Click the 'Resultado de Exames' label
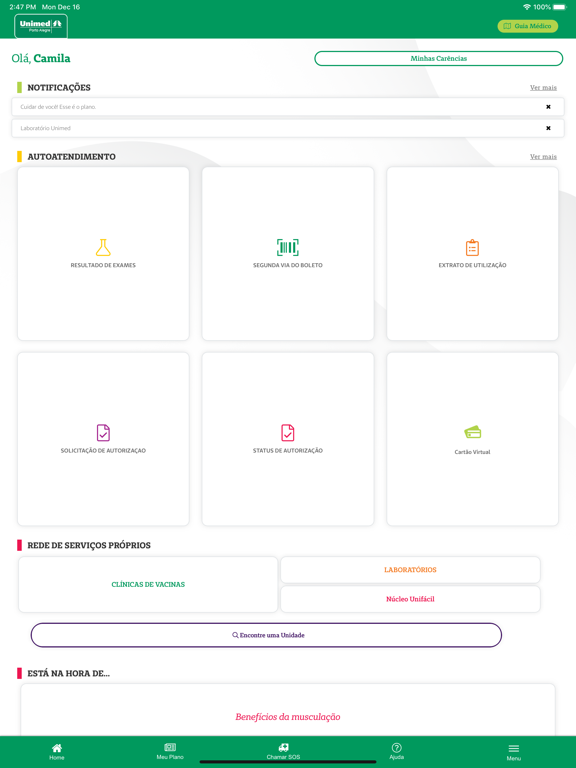The height and width of the screenshot is (768, 576). (x=103, y=265)
